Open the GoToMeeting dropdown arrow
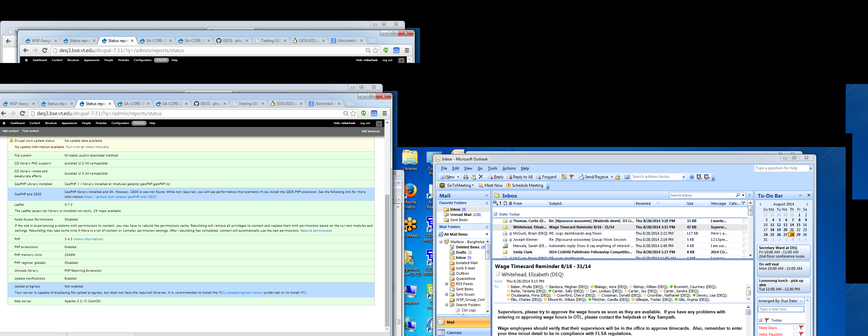868x336 pixels. pos(473,185)
